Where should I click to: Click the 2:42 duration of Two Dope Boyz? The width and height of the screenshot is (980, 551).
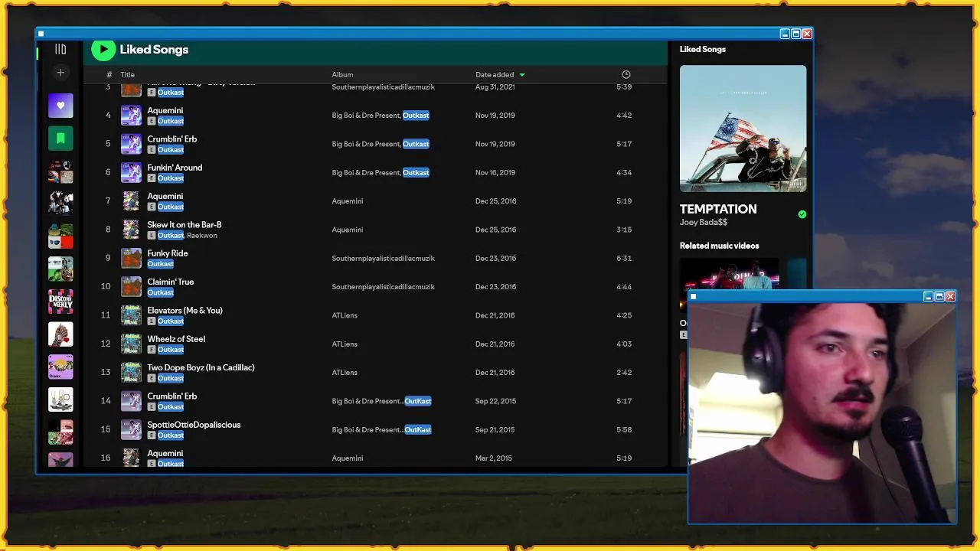click(x=624, y=373)
